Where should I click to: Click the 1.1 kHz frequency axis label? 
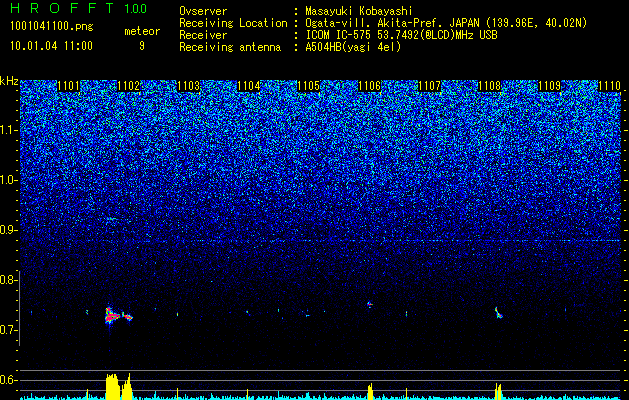8,130
